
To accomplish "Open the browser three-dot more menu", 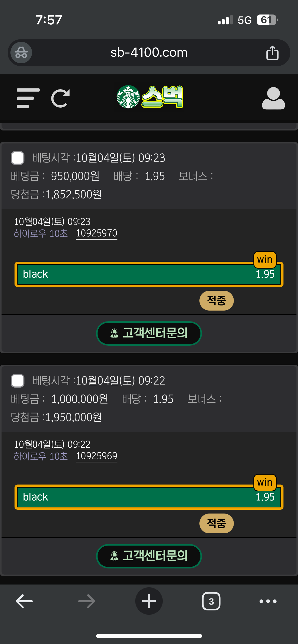I will point(268,601).
